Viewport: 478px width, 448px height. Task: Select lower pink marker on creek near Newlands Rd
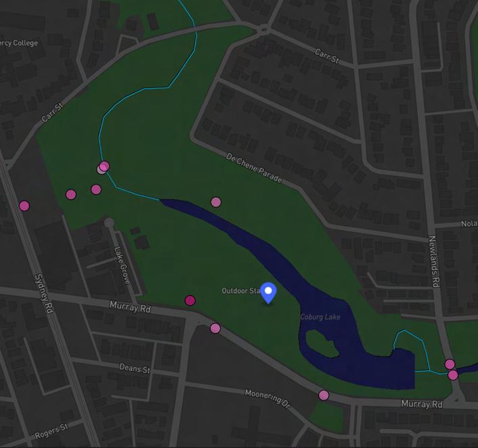453,375
